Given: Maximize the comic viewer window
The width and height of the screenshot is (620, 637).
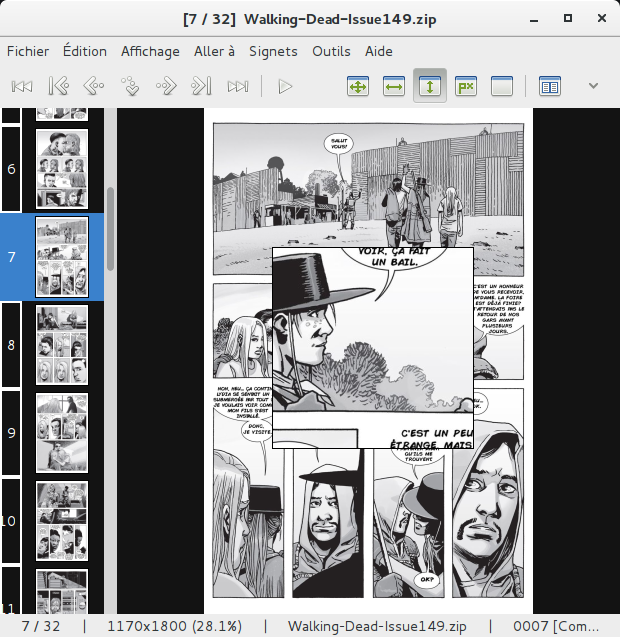Looking at the screenshot, I should (x=568, y=19).
